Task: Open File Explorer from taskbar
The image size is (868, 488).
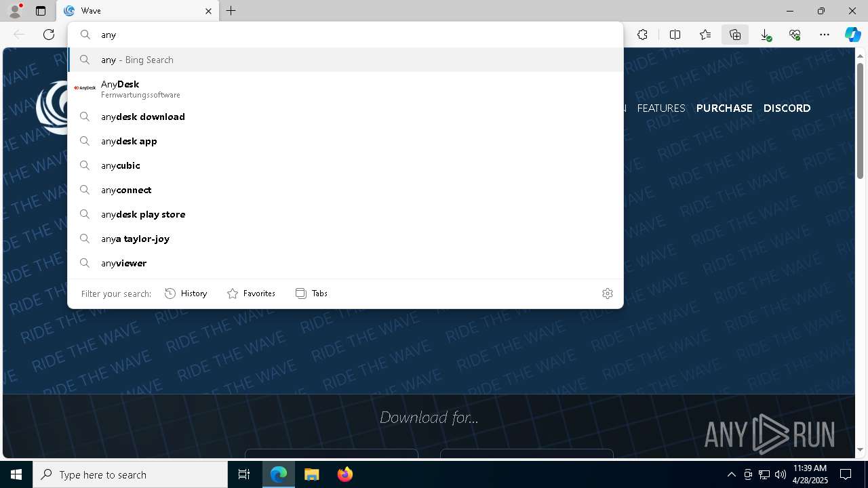Action: click(x=312, y=474)
